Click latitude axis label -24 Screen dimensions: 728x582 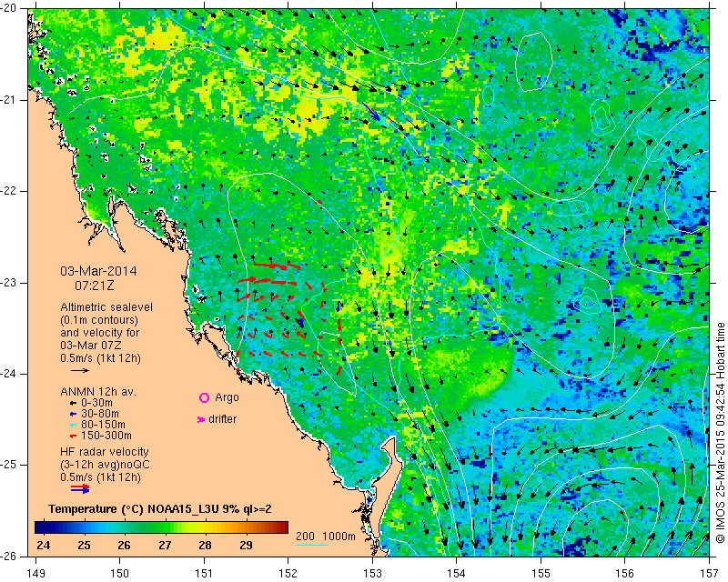pyautogui.click(x=8, y=374)
